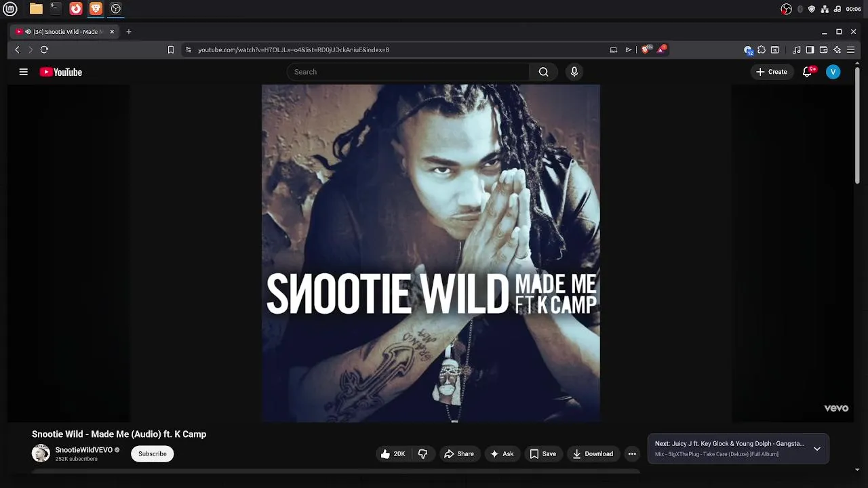Click the browser address bar URL
The image size is (868, 488).
(x=294, y=49)
